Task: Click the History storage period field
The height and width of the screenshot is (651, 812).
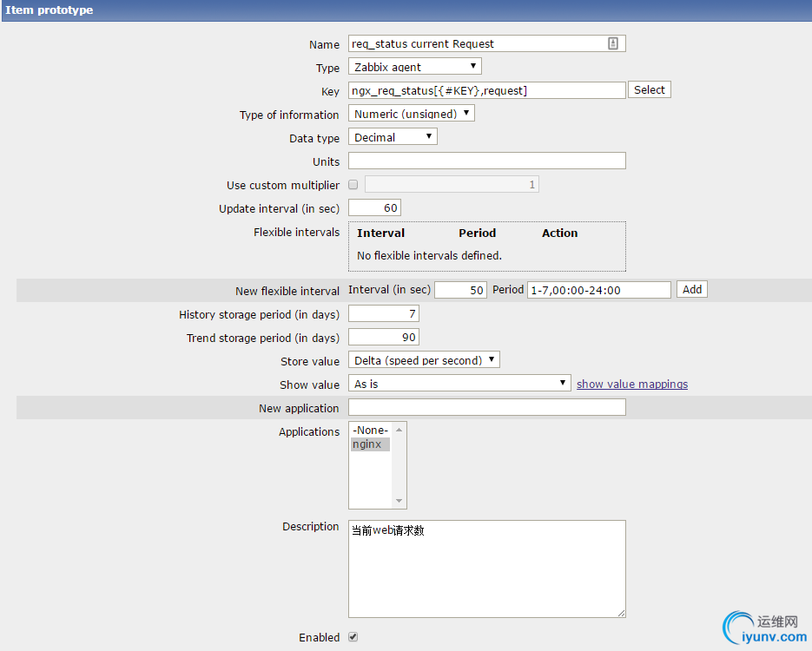Action: 384,313
